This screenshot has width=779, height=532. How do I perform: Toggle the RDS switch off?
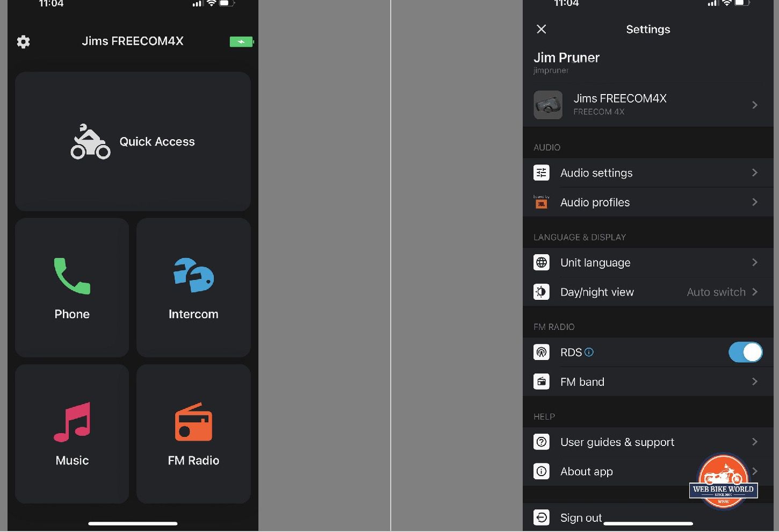(x=746, y=352)
